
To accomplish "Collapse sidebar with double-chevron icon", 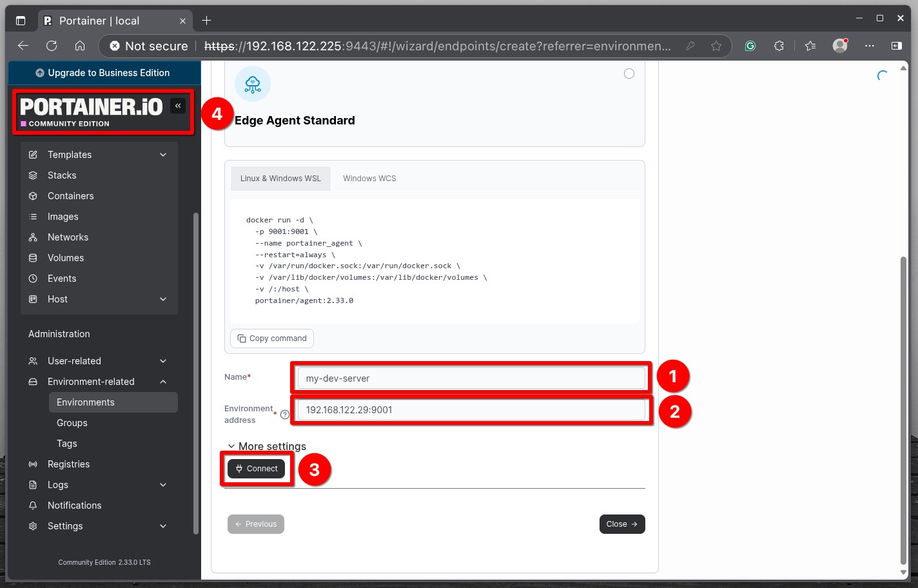I will click(x=178, y=106).
